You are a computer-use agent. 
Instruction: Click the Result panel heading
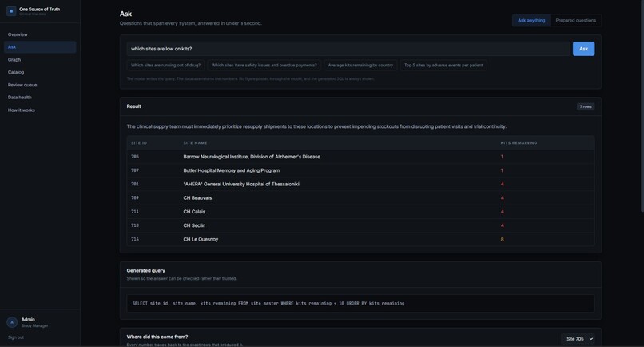pos(134,106)
